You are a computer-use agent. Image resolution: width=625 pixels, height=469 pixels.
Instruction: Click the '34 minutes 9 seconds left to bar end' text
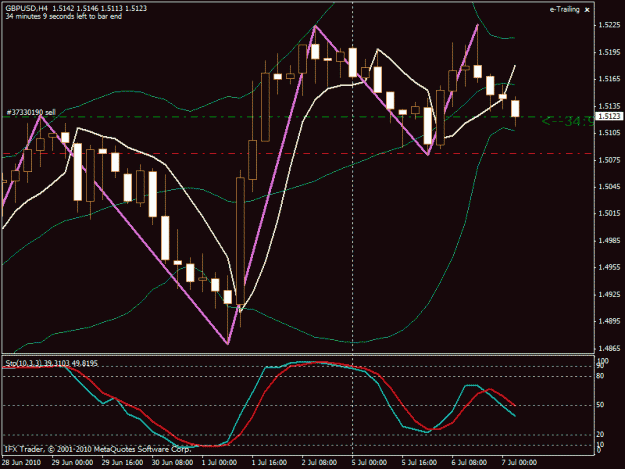click(x=64, y=17)
